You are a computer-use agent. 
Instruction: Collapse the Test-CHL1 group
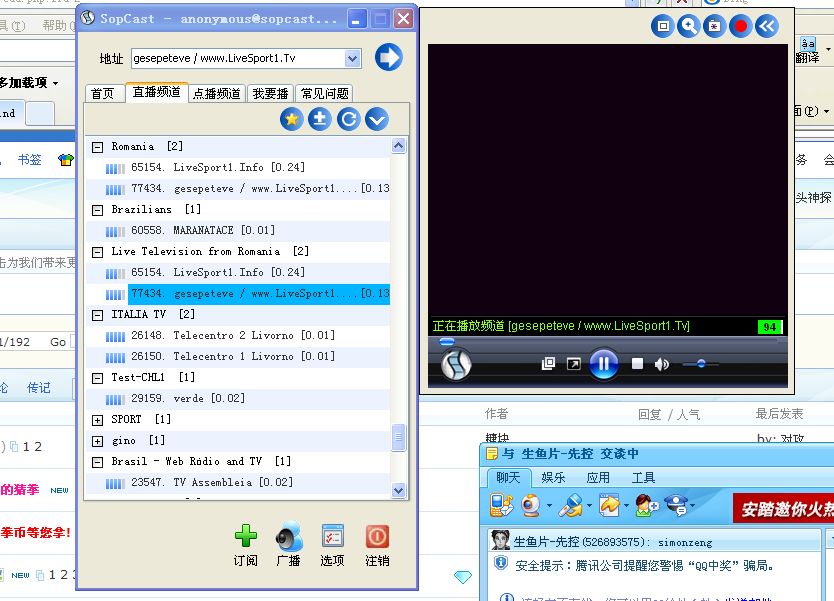pos(97,379)
